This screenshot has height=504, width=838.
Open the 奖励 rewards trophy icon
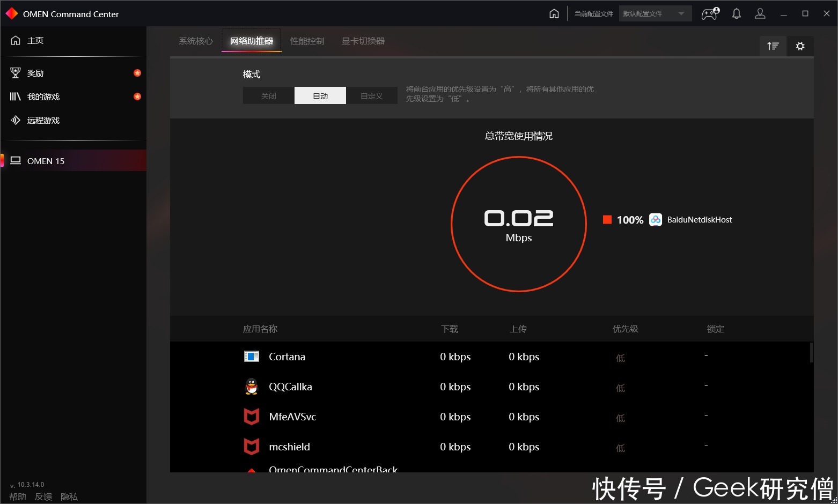[16, 73]
